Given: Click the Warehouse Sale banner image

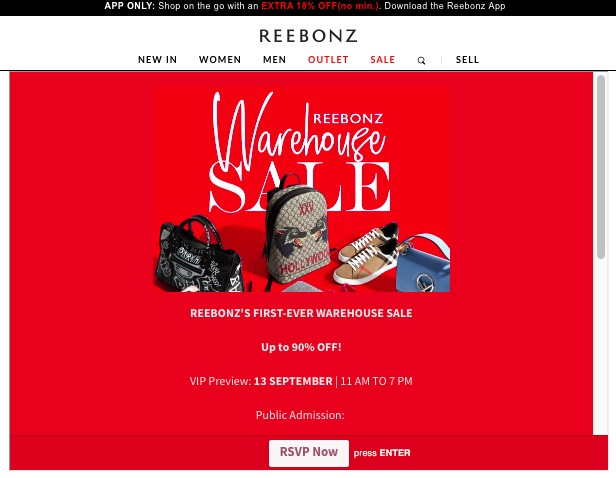Looking at the screenshot, I should [301, 189].
